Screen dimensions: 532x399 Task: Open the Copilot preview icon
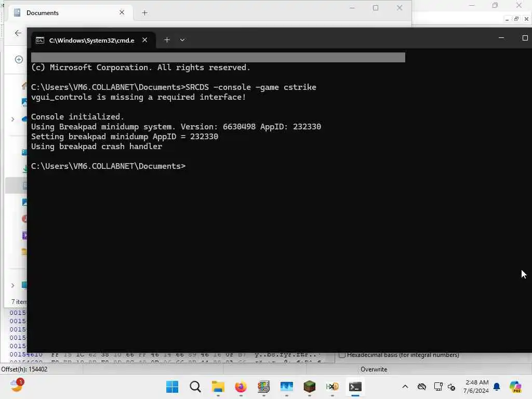coord(515,387)
